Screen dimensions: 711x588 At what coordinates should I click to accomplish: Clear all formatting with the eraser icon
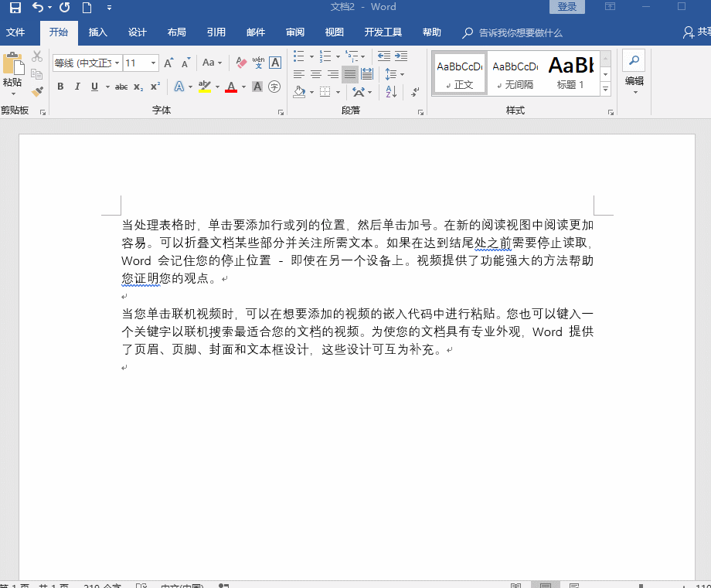[241, 63]
